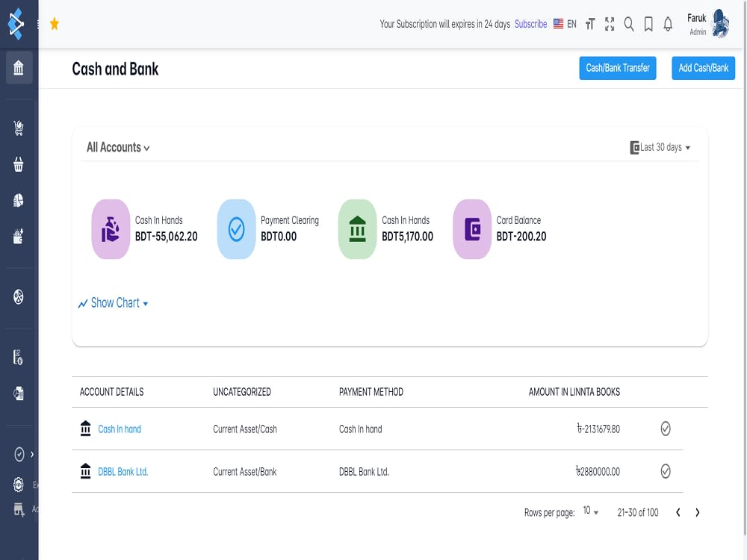The height and width of the screenshot is (560, 747).
Task: Click the Card Balance wallet icon
Action: pyautogui.click(x=472, y=229)
